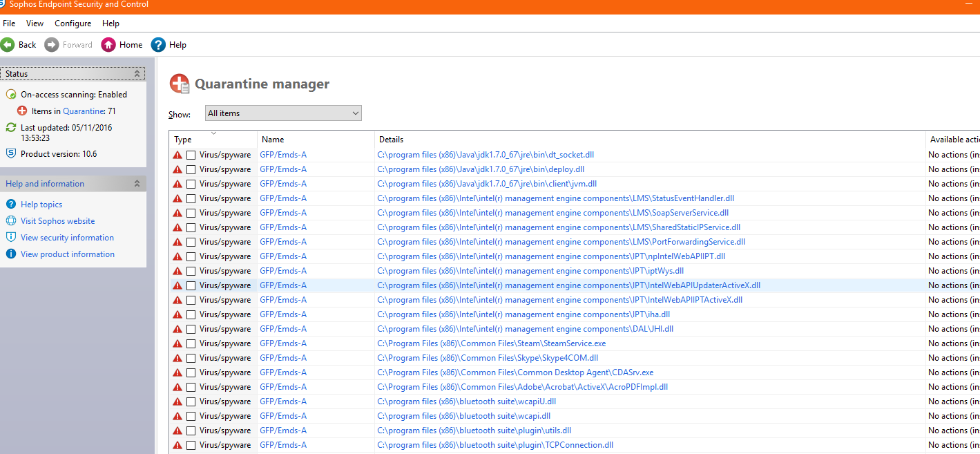Image resolution: width=980 pixels, height=454 pixels.
Task: Click the Product version shield icon
Action: coord(11,154)
